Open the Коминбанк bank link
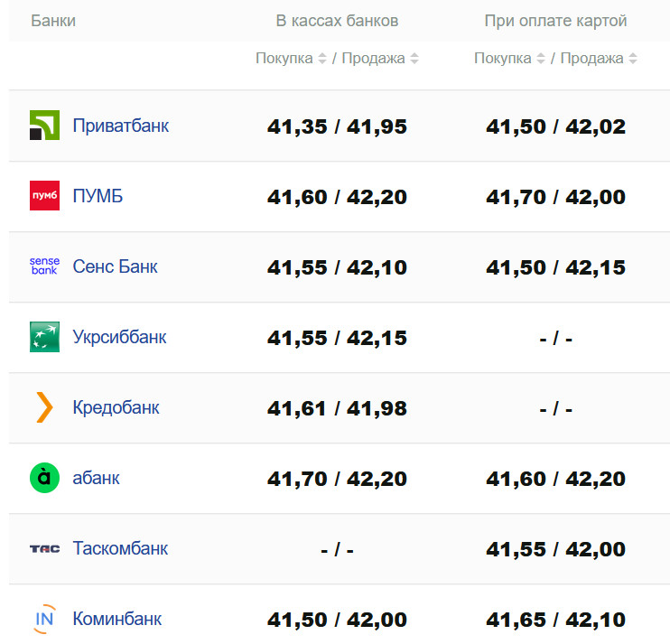The image size is (670, 644). pyautogui.click(x=116, y=619)
